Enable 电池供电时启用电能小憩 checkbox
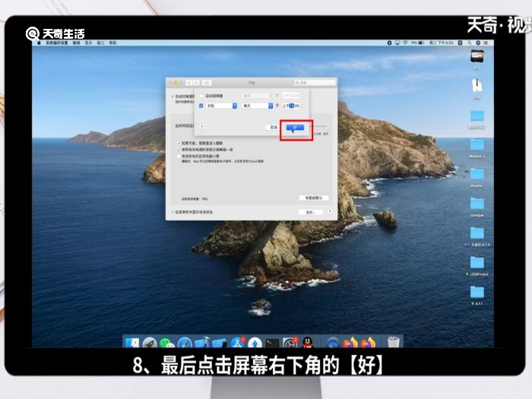This screenshot has width=532, height=399. 179,156
